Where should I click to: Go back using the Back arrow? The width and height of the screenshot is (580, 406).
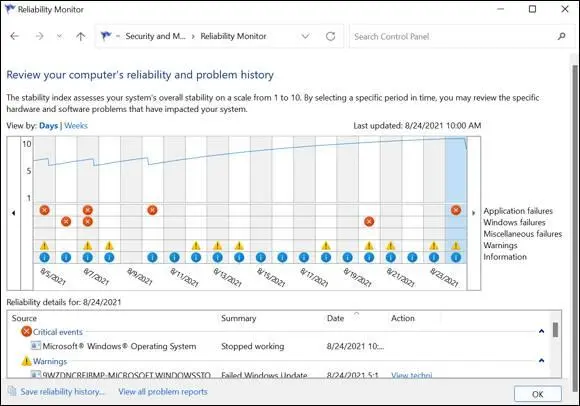point(15,36)
